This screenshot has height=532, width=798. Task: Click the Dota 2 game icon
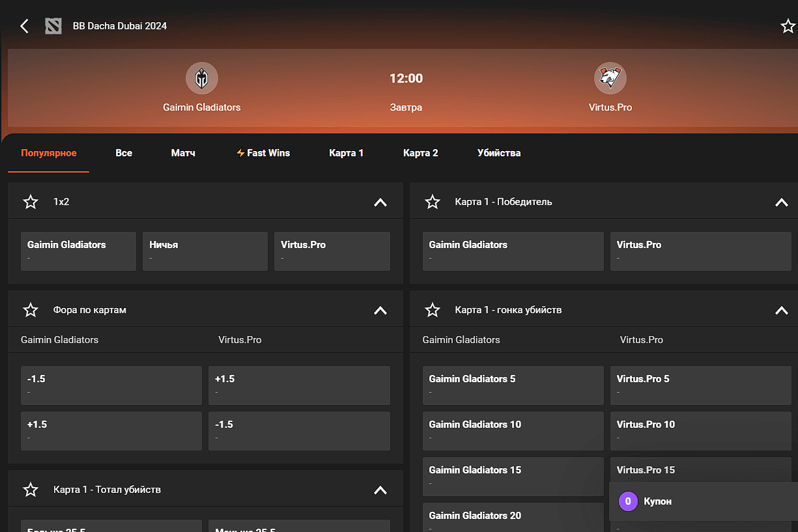(x=53, y=26)
